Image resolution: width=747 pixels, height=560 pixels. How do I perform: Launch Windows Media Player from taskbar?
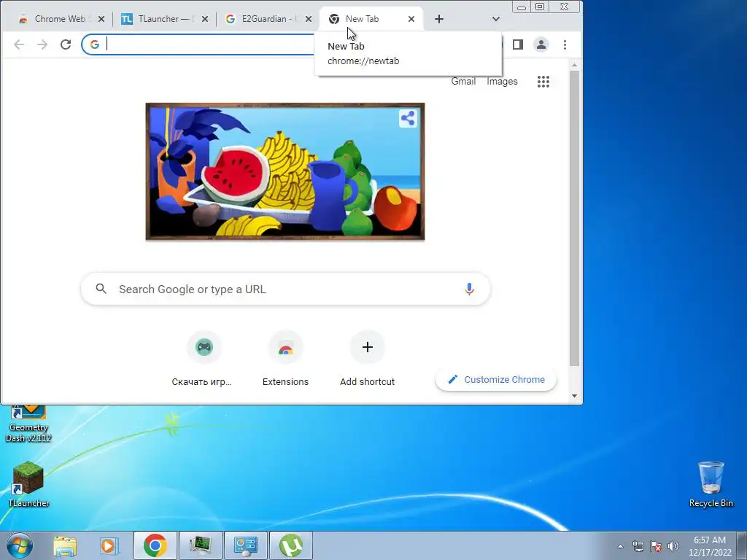coord(109,545)
